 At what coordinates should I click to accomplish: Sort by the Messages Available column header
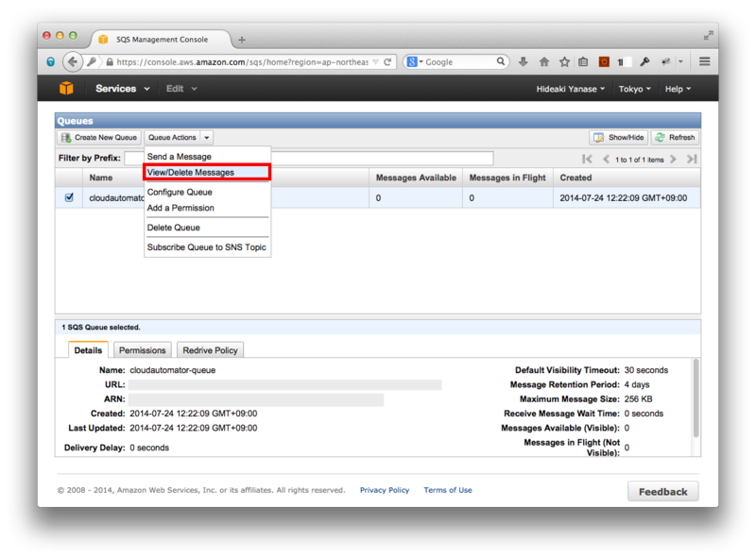(416, 178)
